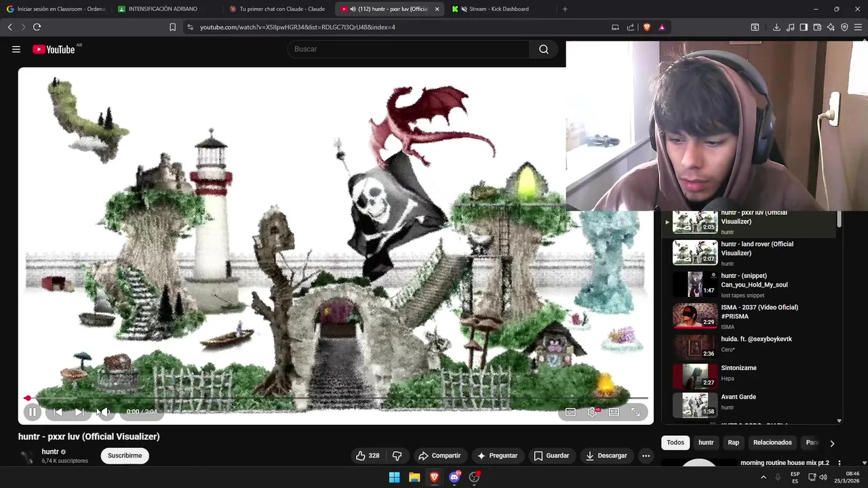Select the huntr filter chip
The height and width of the screenshot is (488, 868).
[706, 443]
